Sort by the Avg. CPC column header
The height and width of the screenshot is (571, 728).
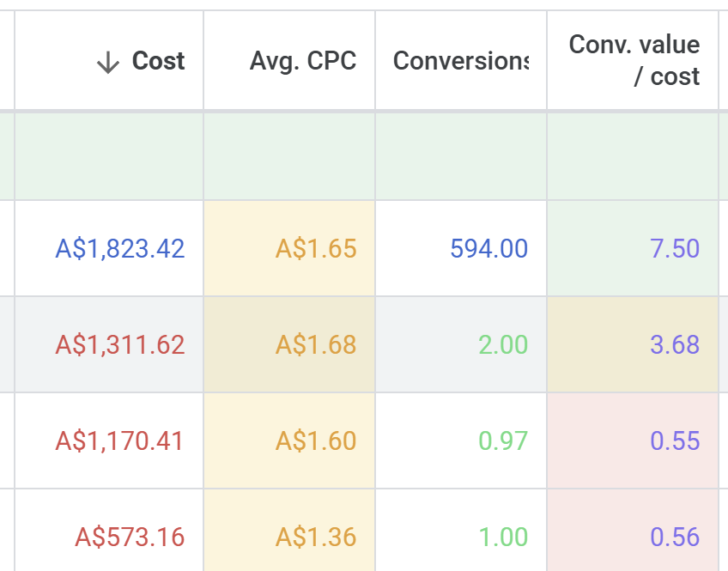[x=303, y=61]
